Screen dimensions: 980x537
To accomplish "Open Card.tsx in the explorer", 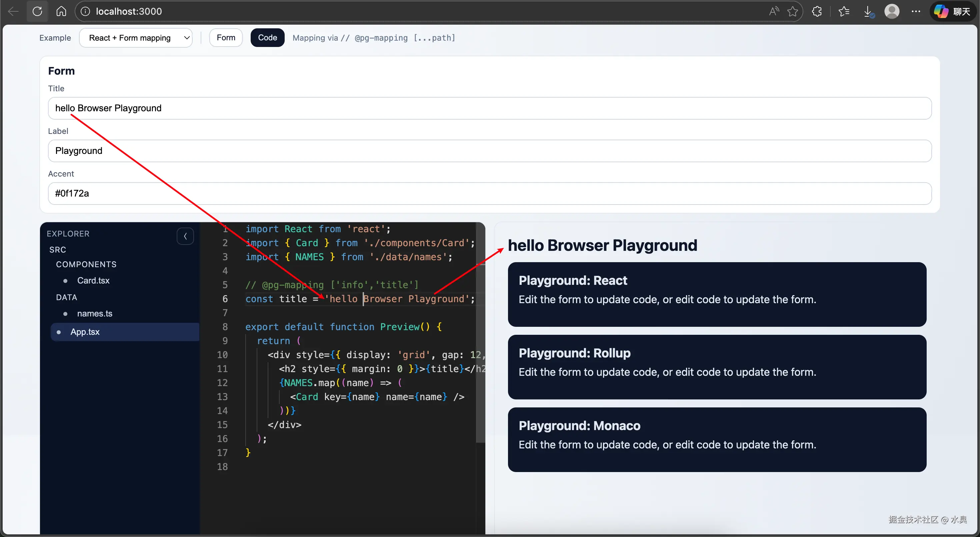I will pos(93,281).
